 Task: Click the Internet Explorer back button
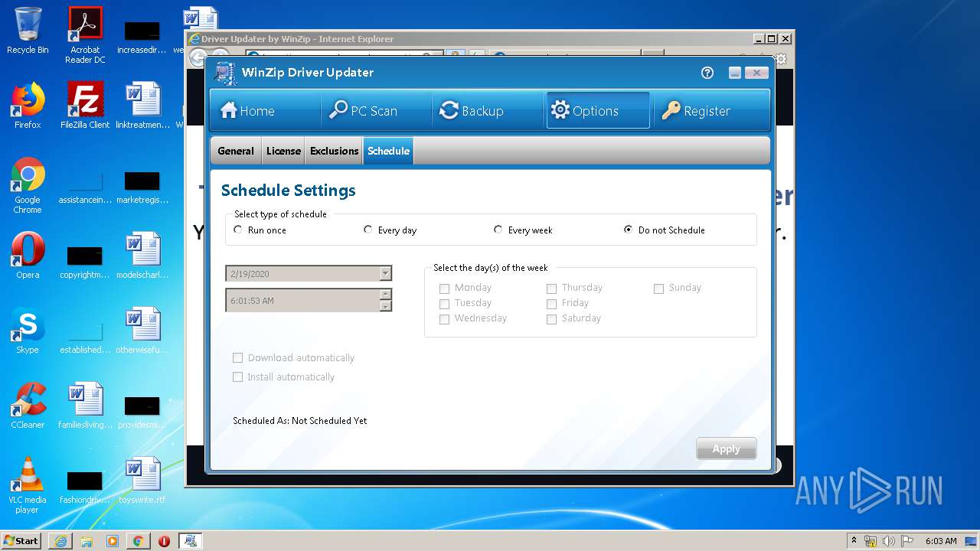coord(198,57)
